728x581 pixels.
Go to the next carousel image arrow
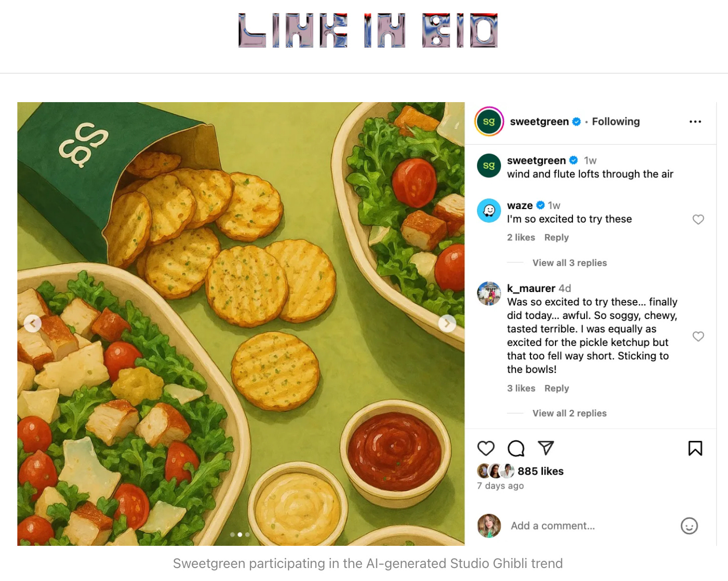[447, 323]
